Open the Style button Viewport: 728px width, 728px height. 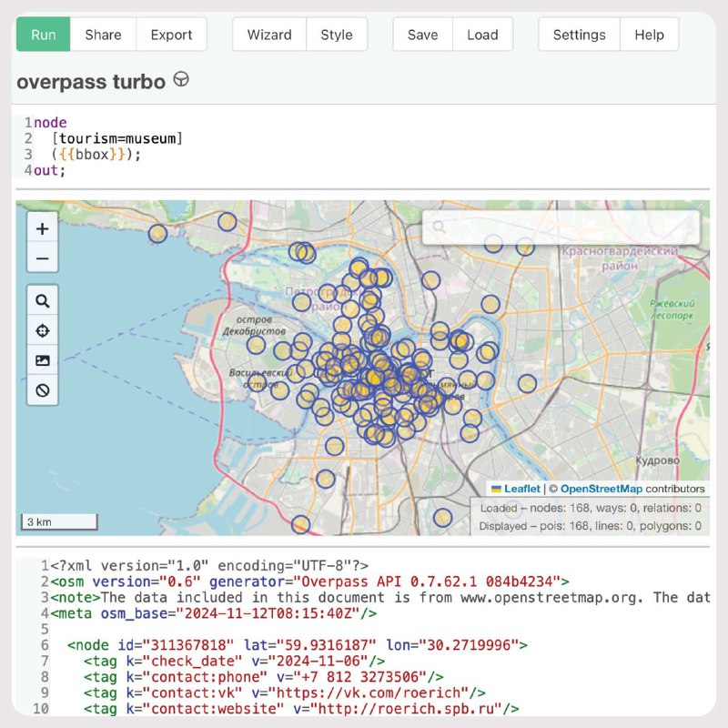click(x=337, y=35)
